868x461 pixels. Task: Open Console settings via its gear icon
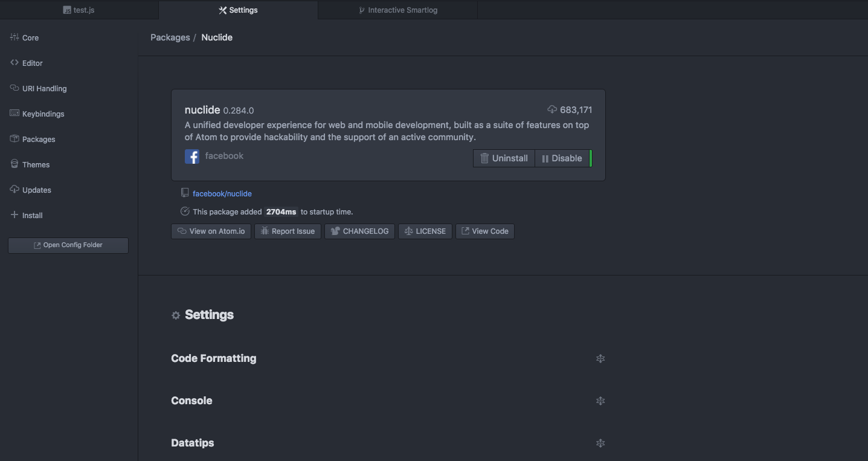pos(600,401)
